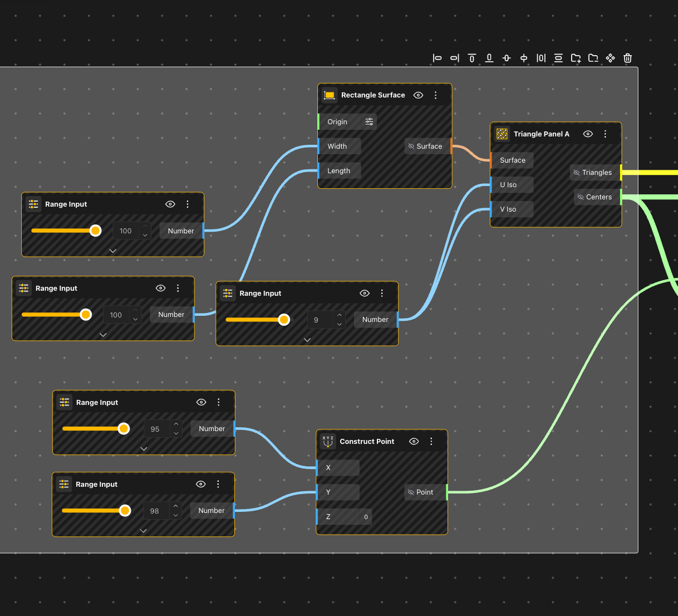This screenshot has width=678, height=616.
Task: Click the align right toolbar icon
Action: (455, 58)
